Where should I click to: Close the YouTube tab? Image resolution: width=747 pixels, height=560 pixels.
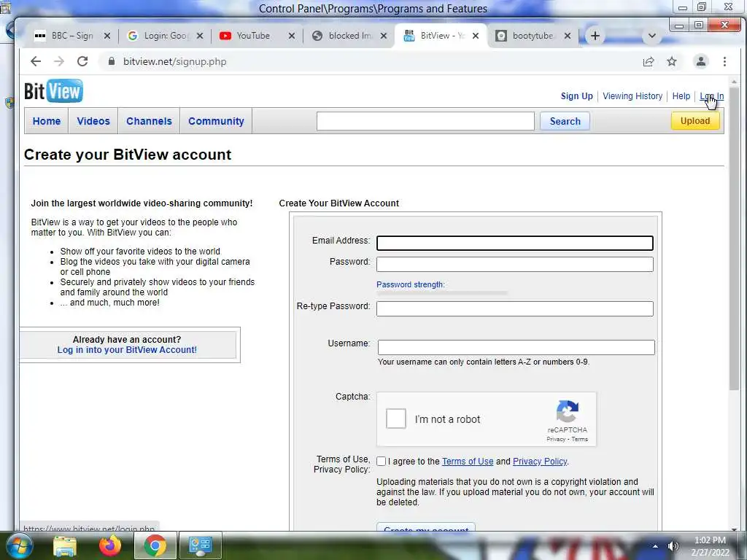[292, 36]
